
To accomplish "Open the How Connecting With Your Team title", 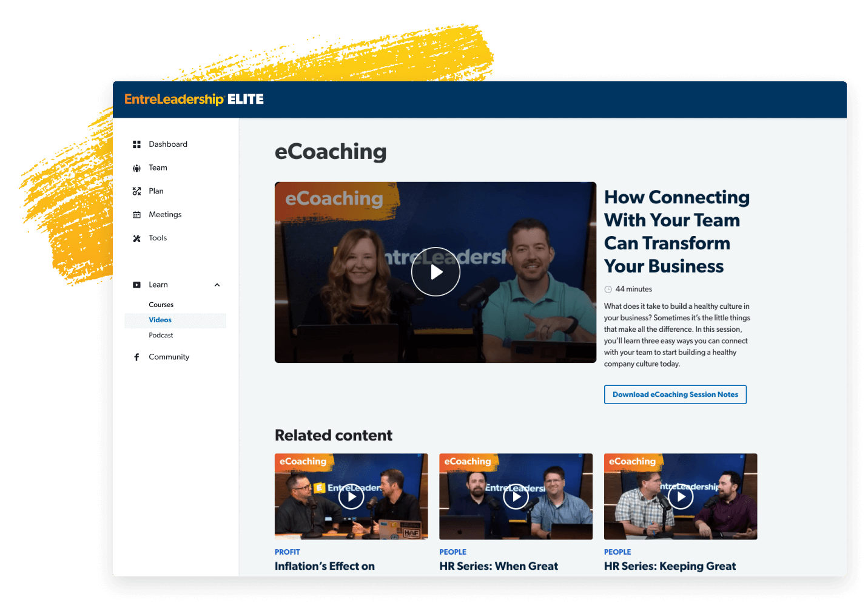I will pos(677,232).
